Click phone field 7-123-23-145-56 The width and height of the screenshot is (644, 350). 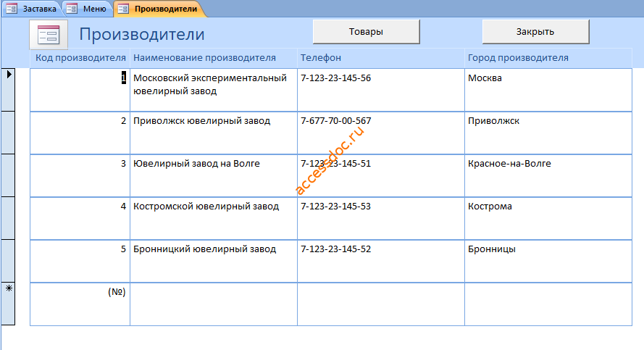(x=381, y=90)
